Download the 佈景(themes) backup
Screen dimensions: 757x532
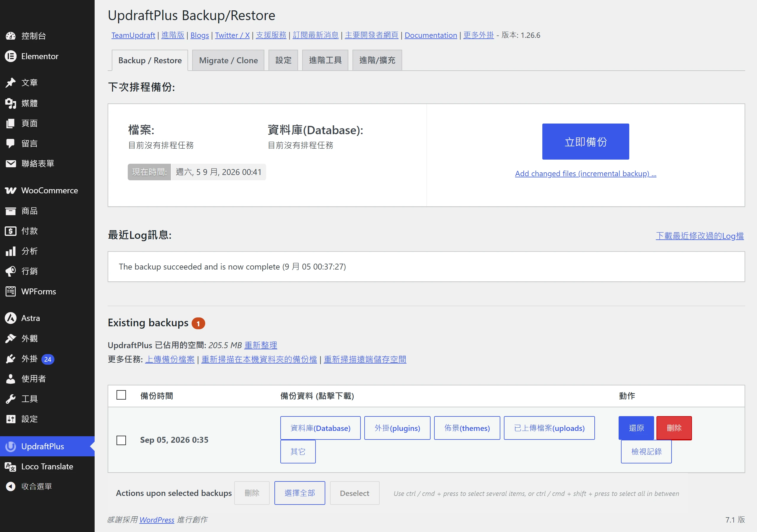point(467,428)
